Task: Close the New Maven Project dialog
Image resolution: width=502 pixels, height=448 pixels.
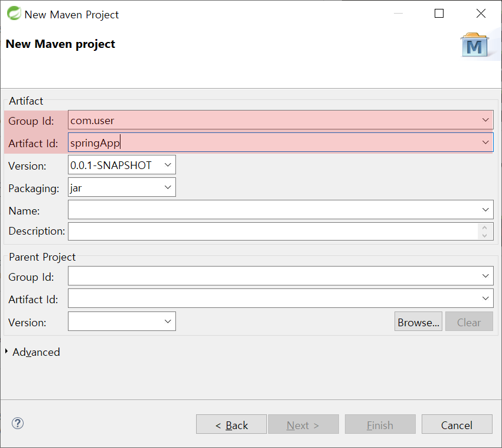Action: [x=481, y=14]
